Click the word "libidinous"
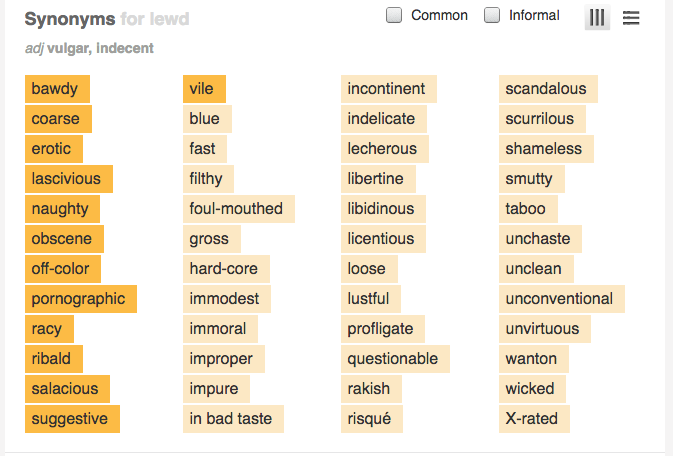Viewport: 673px width, 456px height. coord(383,209)
